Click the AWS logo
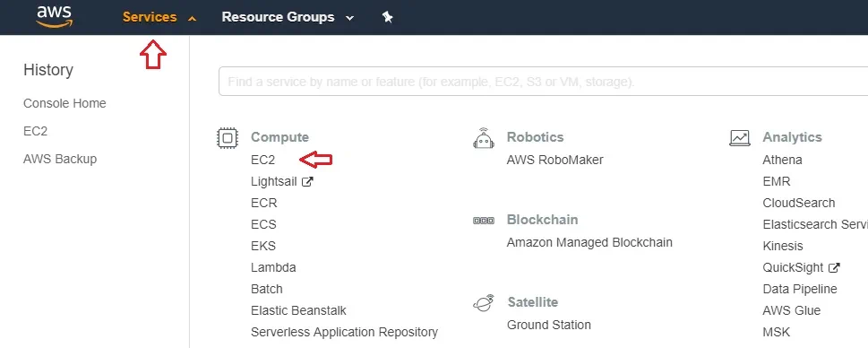 (x=54, y=17)
